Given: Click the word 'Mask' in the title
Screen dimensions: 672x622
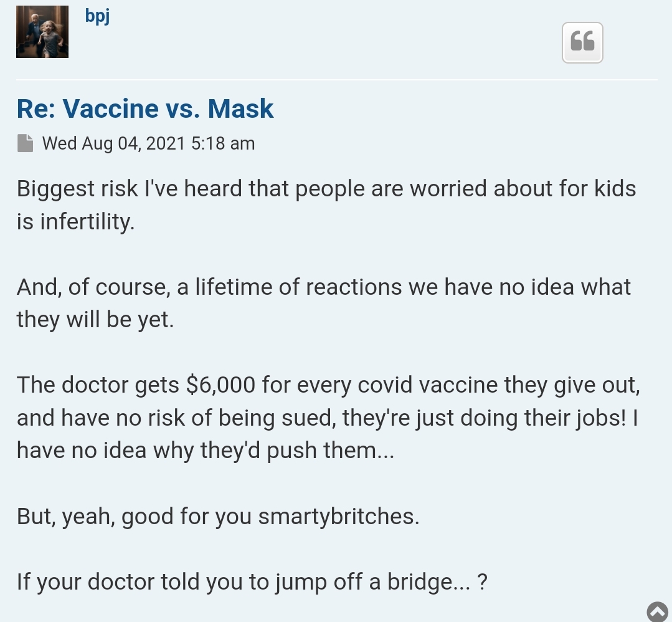Looking at the screenshot, I should [240, 108].
